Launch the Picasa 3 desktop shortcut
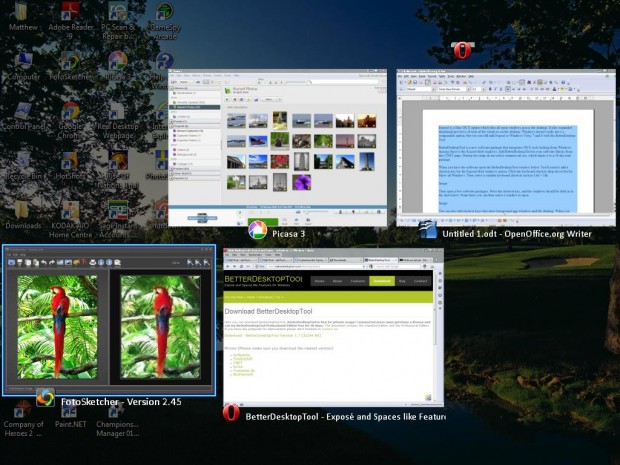Screen dimensions: 620x465 (x=117, y=67)
